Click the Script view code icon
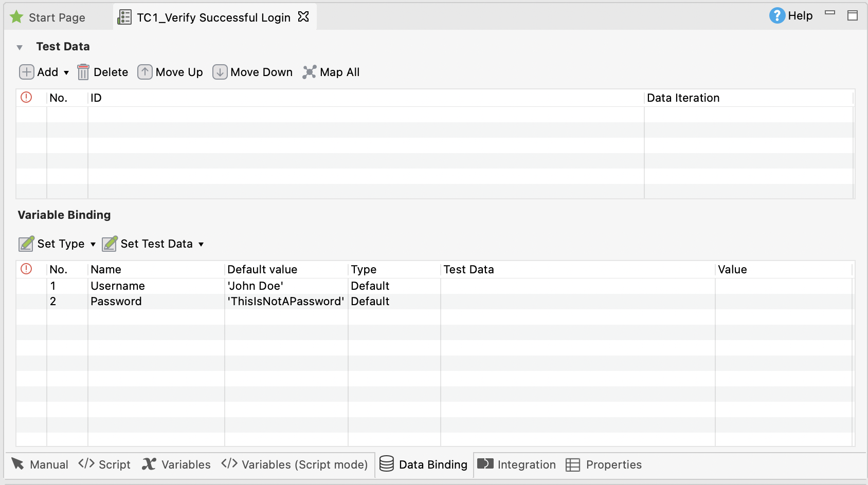The height and width of the screenshot is (485, 868). click(85, 464)
